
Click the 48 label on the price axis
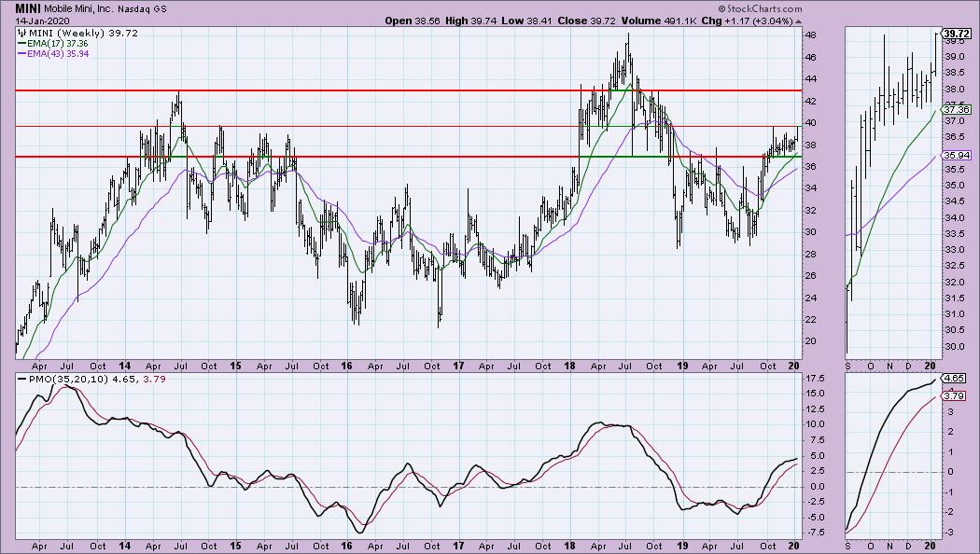810,35
